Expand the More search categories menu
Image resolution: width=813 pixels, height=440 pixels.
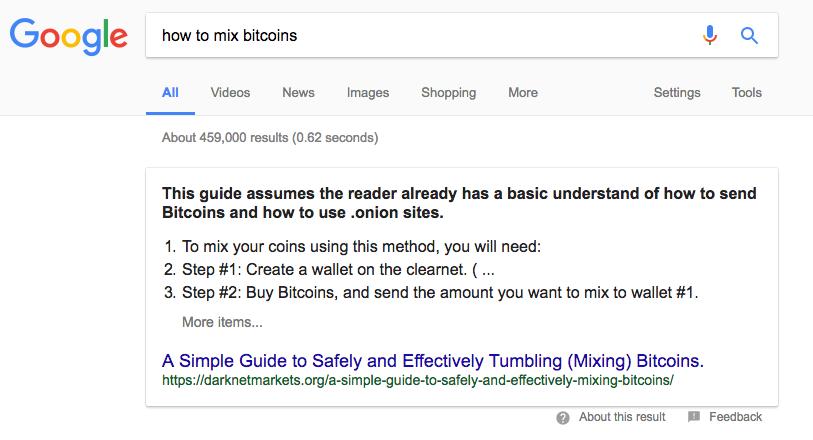(523, 93)
